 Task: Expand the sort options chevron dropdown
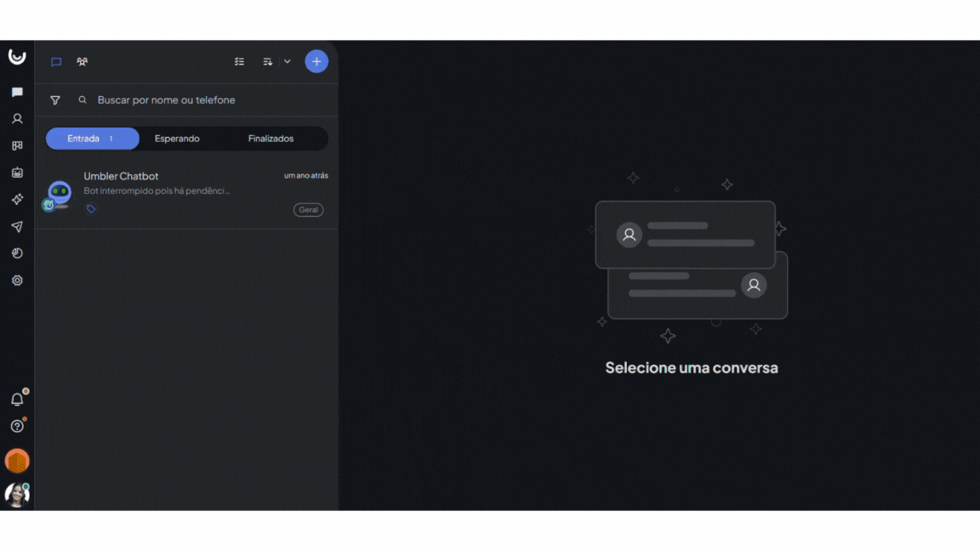287,61
